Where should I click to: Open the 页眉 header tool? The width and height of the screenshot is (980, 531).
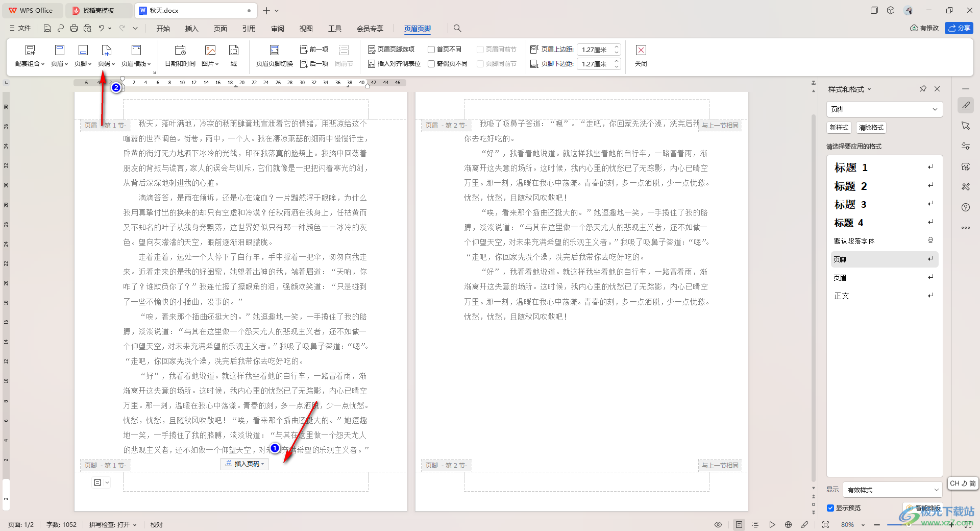tap(59, 56)
